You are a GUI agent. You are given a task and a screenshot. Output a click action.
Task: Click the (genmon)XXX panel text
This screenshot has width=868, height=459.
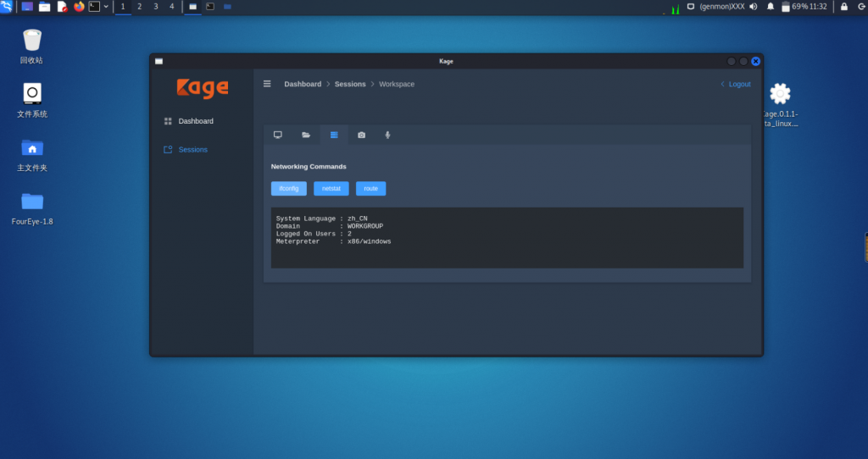click(722, 7)
